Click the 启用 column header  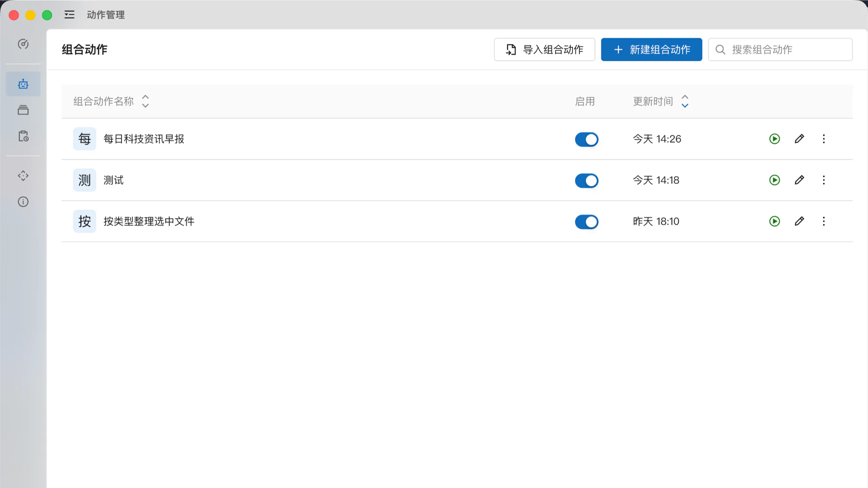point(585,101)
